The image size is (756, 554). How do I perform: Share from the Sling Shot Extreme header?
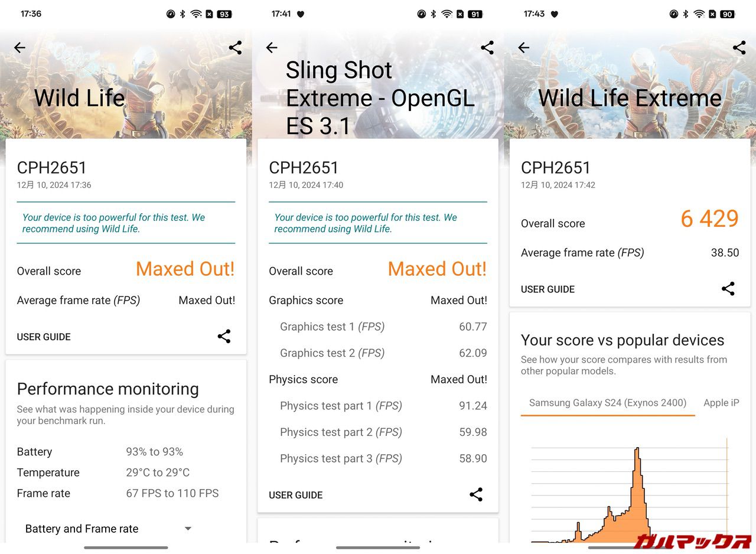(487, 48)
